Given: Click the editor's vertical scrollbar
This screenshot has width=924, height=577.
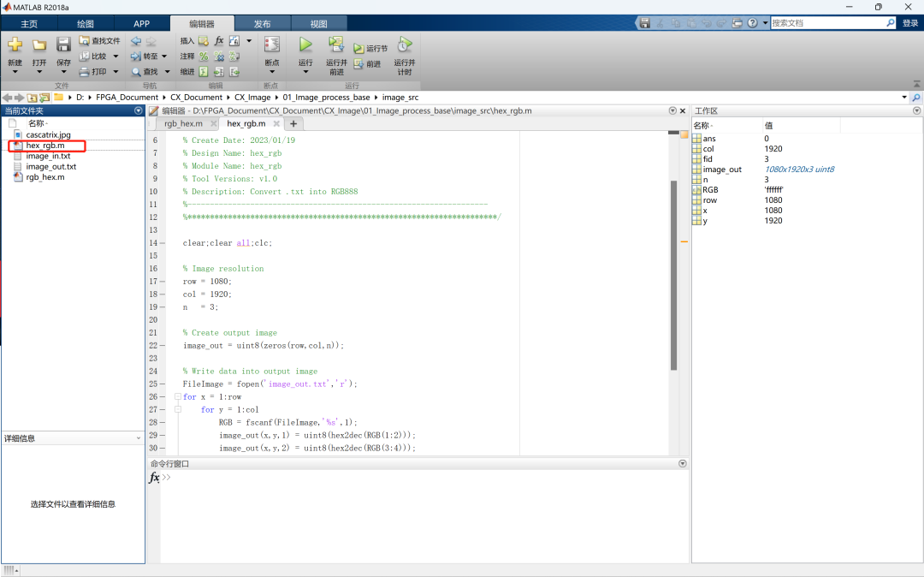Looking at the screenshot, I should pos(673,274).
